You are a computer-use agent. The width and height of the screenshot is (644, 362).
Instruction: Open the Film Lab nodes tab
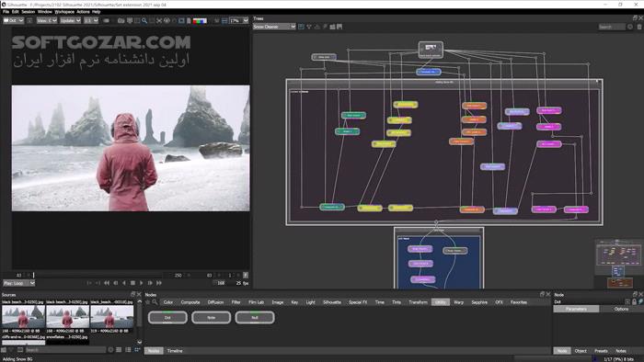(257, 302)
